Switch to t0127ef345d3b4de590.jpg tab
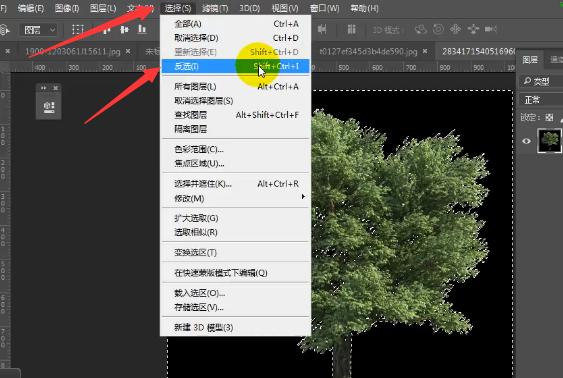563x378 pixels. (x=368, y=52)
